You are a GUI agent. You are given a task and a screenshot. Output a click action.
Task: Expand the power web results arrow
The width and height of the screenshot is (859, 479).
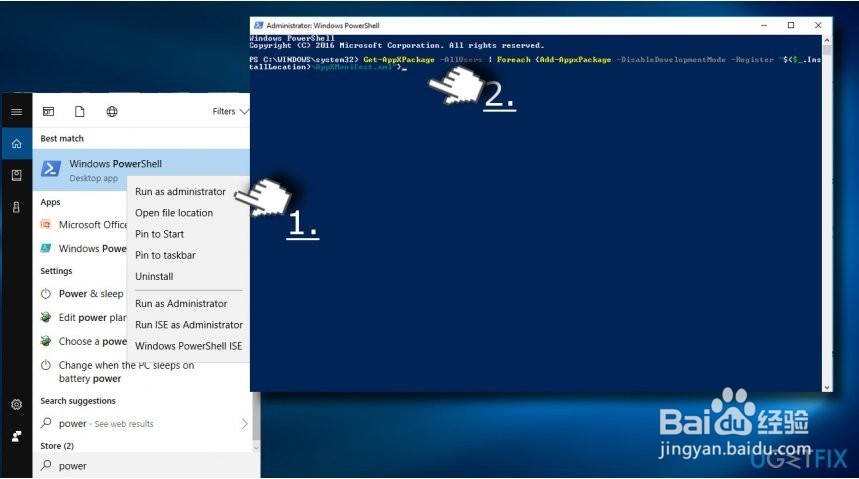[x=244, y=424]
